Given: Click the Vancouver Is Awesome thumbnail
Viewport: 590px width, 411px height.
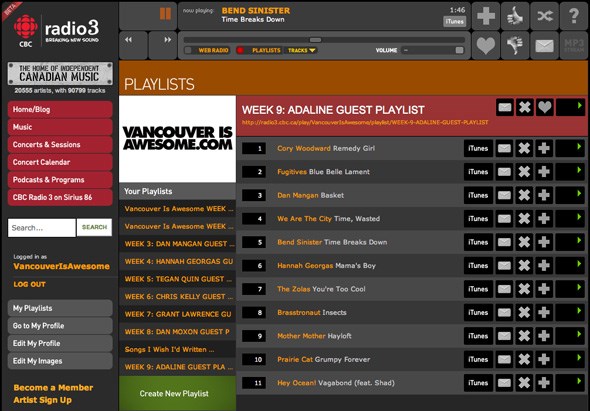Looking at the screenshot, I should (177, 139).
